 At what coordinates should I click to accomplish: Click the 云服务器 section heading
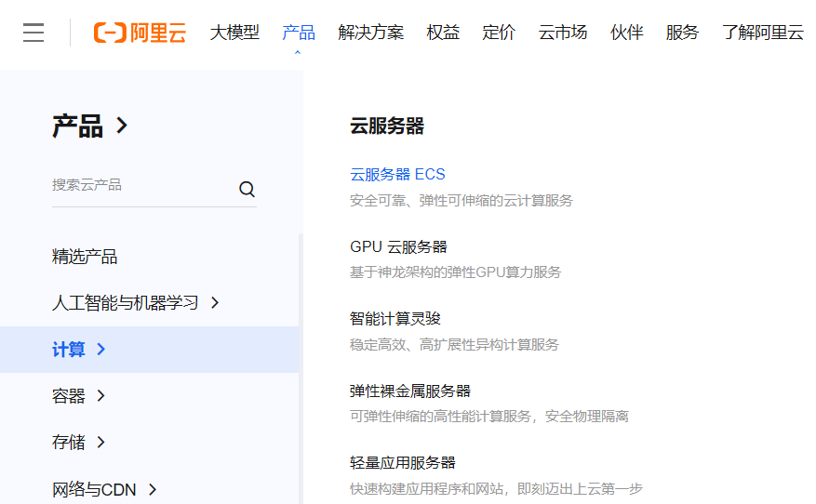pyautogui.click(x=387, y=126)
